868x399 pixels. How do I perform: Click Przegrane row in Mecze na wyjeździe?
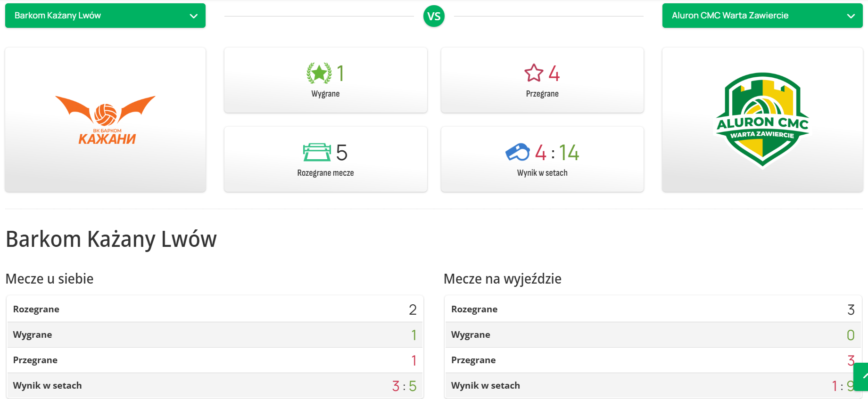653,360
